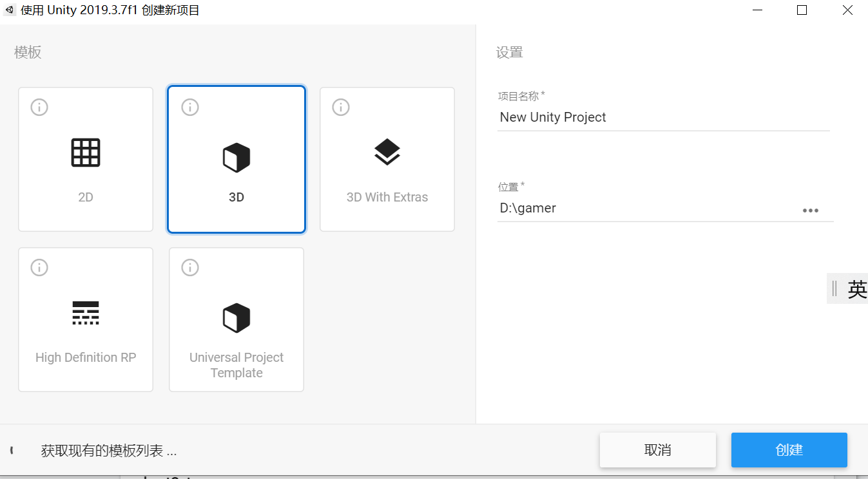Open info for the 2D template
The image size is (868, 479).
pos(39,107)
